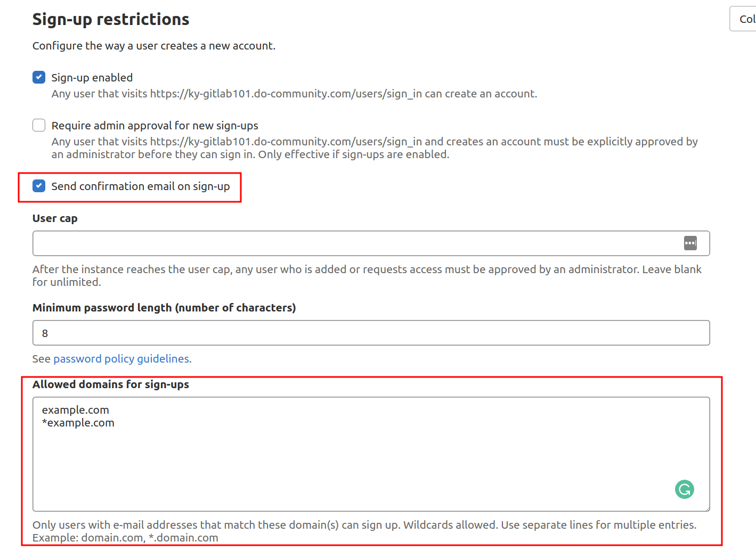
Task: Toggle the Sign-up enabled setting off
Action: point(38,77)
